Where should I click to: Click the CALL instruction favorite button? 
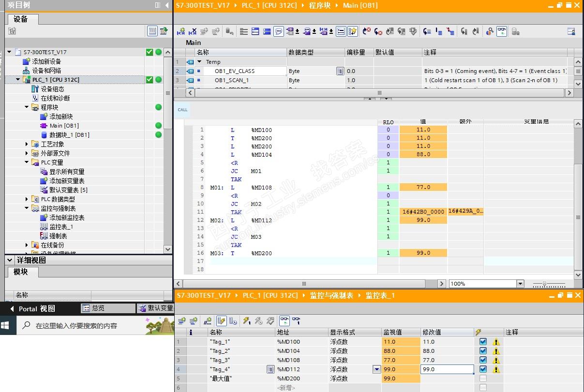pos(182,110)
